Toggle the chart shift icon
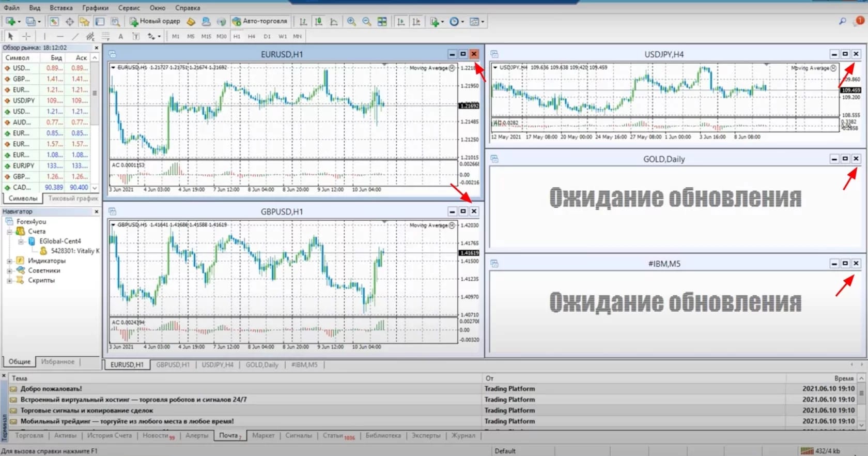This screenshot has height=456, width=868. pos(416,21)
